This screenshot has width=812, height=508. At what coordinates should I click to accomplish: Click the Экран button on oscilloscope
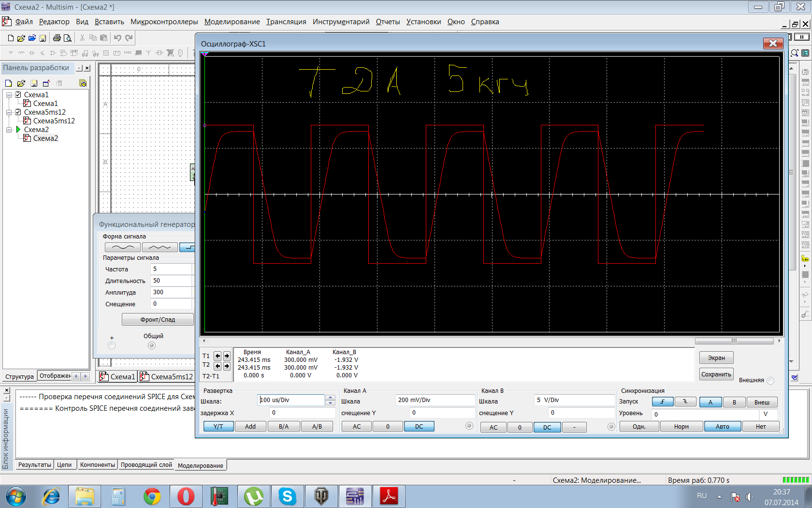(x=716, y=358)
